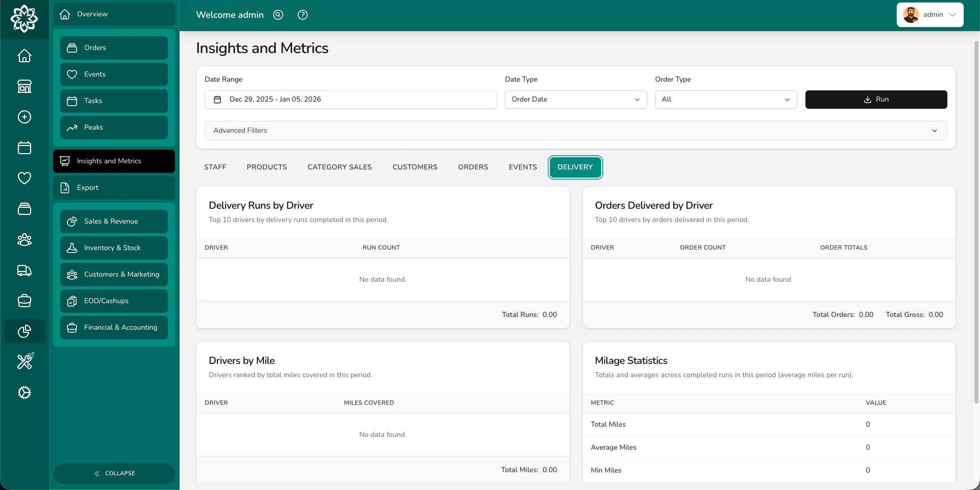Open the customers group icon in the sidebar
This screenshot has width=980, height=490.
coord(24,240)
